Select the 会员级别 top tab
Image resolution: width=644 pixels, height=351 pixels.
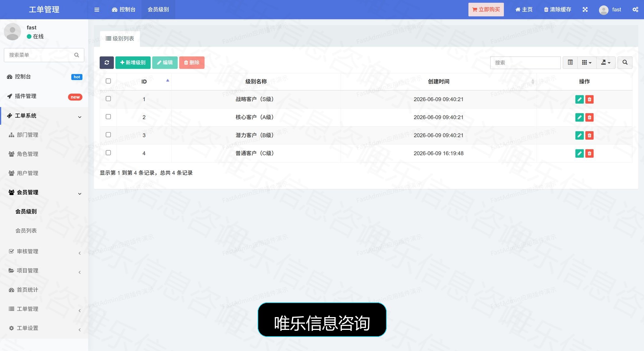(x=158, y=9)
